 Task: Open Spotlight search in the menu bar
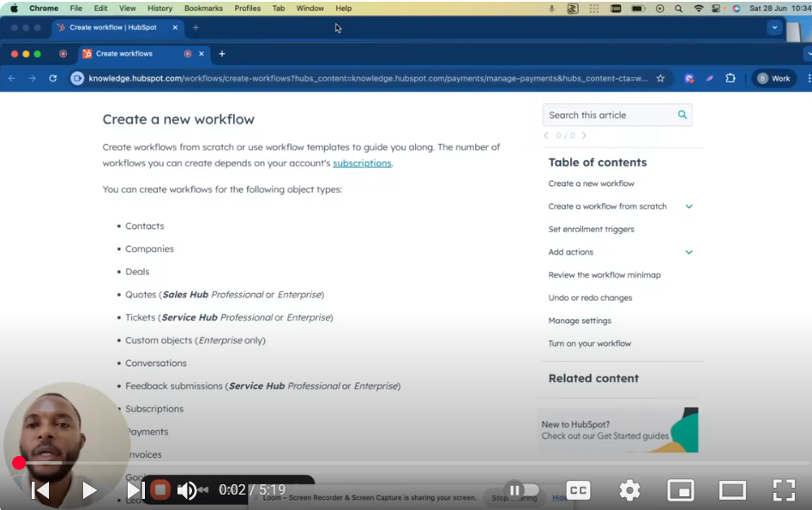(x=678, y=9)
